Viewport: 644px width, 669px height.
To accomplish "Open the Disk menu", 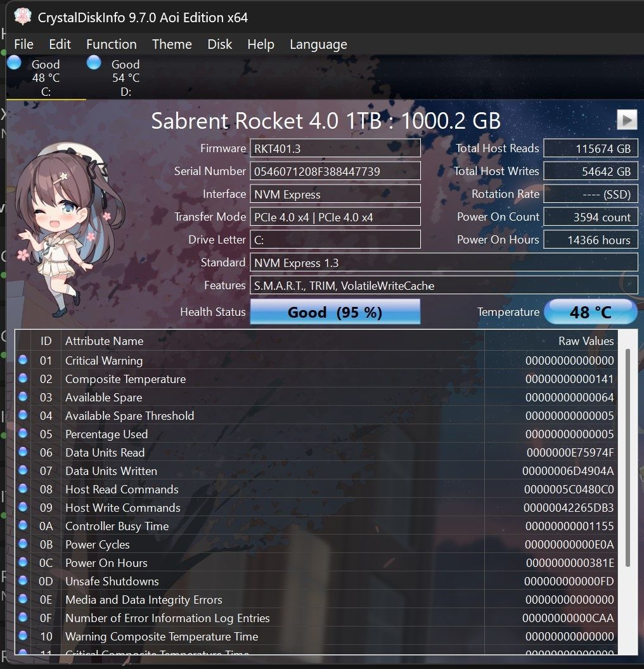I will [x=220, y=44].
